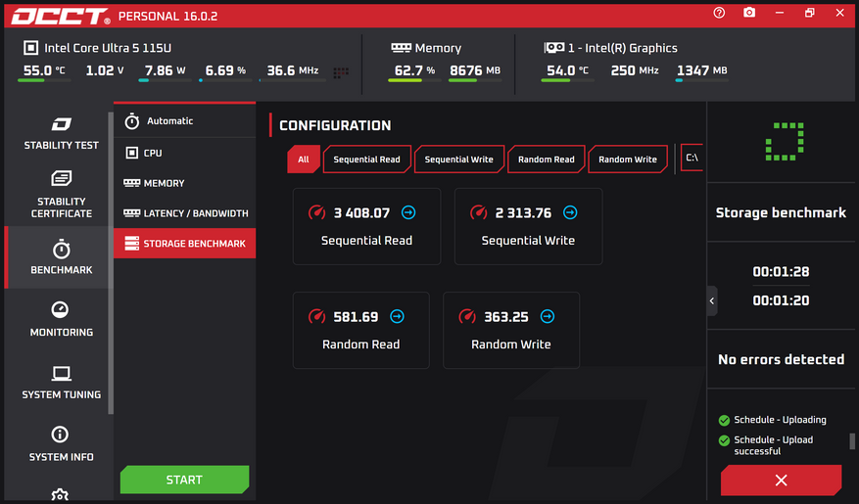This screenshot has height=504, width=859.
Task: Click the memory usage 62.7 % reading
Action: tap(414, 70)
